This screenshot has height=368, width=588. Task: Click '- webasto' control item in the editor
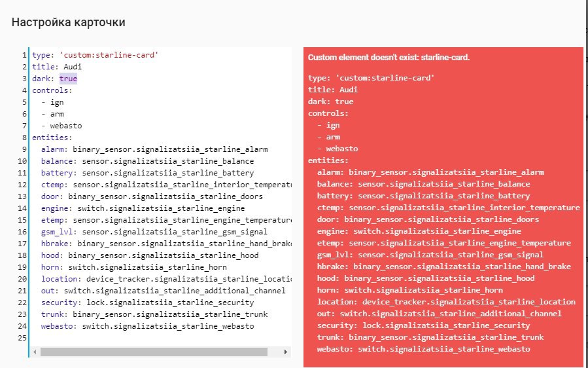[61, 126]
